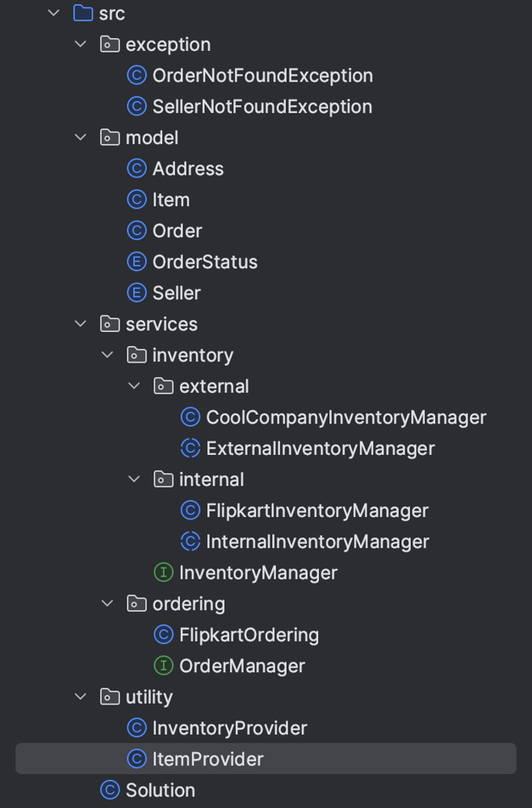The height and width of the screenshot is (808, 532).
Task: Click the interface icon beside InventoryManager
Action: 163,573
